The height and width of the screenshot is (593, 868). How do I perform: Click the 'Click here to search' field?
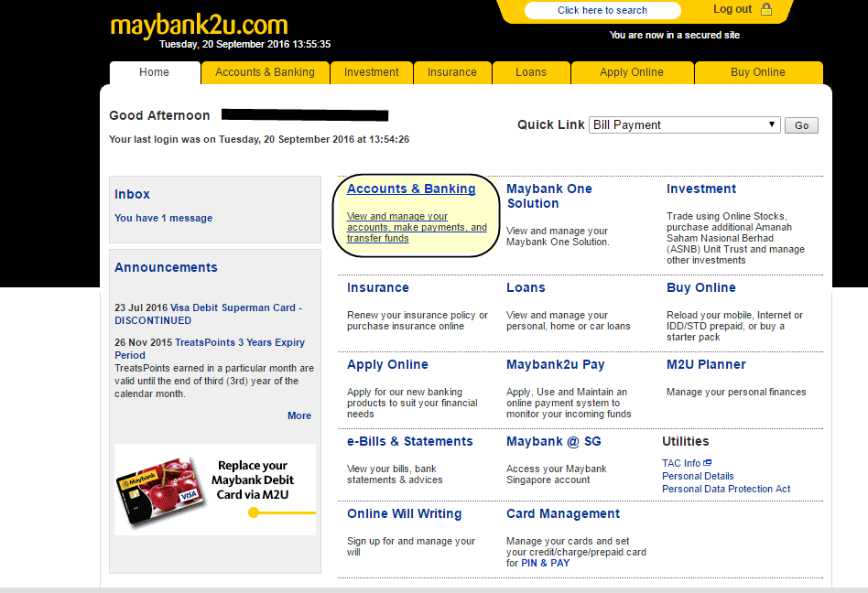(602, 10)
